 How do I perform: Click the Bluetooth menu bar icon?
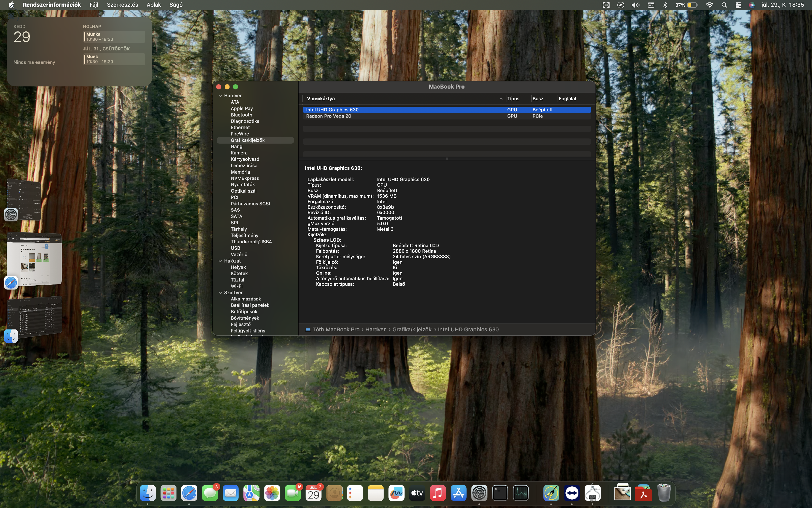tap(665, 5)
